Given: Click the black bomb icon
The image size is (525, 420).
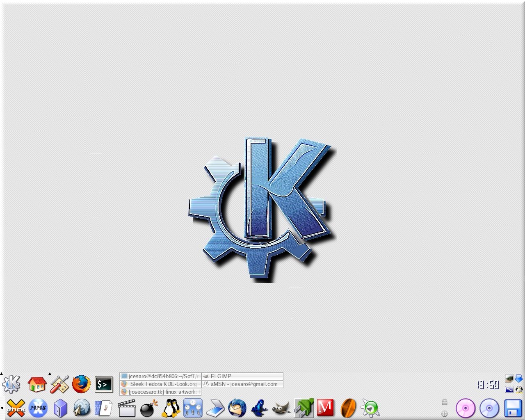Looking at the screenshot, I should tap(148, 408).
